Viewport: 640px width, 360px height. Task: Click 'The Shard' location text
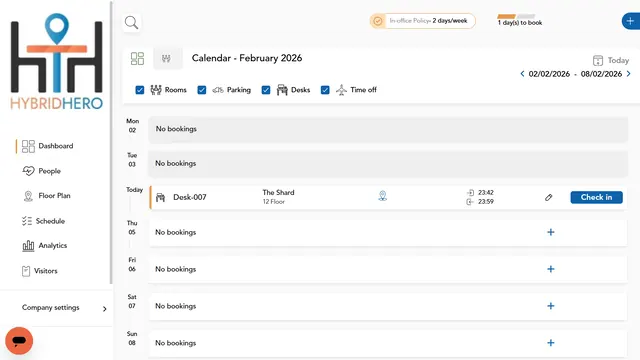[x=278, y=193]
